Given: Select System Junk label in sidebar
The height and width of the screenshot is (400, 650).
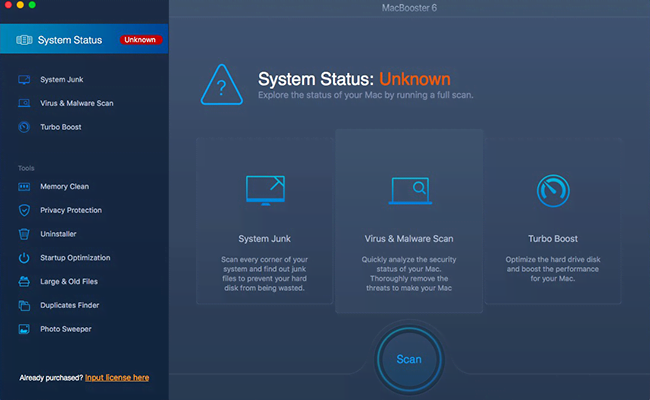Looking at the screenshot, I should tap(62, 80).
